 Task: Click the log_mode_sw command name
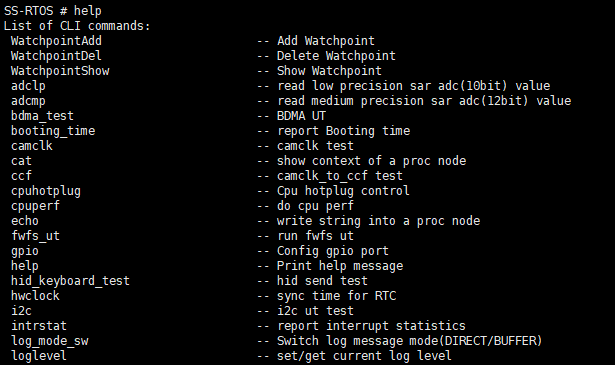[49, 341]
